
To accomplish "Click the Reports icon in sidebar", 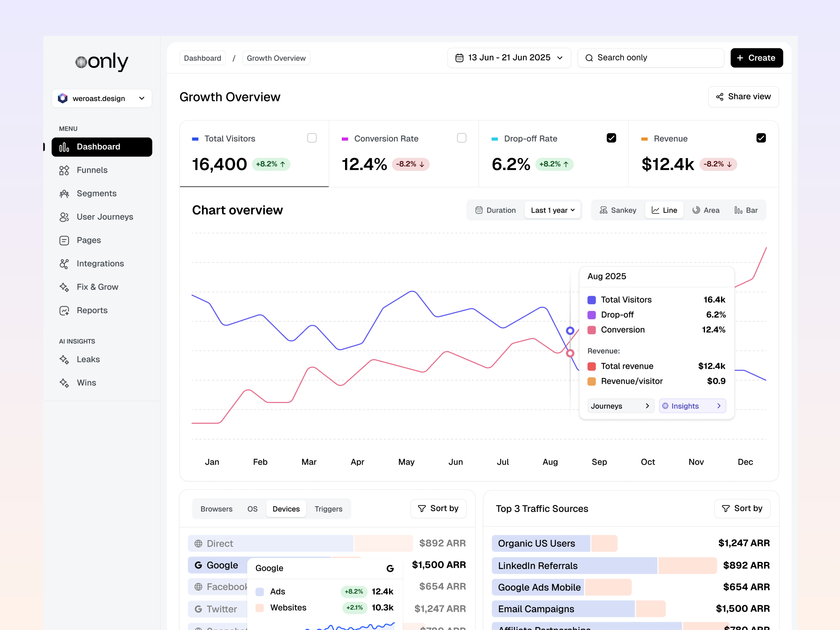I will 64,311.
